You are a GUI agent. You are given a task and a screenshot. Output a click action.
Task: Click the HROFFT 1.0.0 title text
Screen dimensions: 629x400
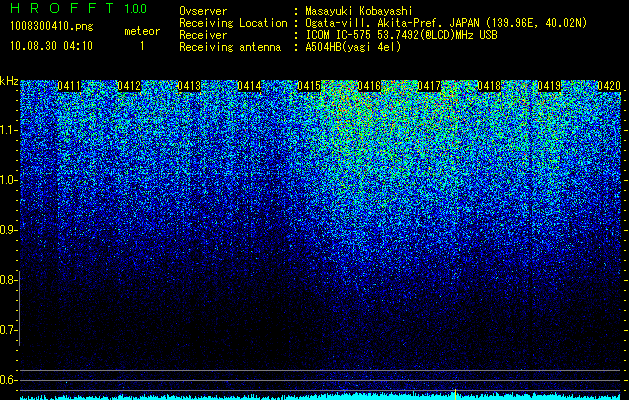pos(78,8)
